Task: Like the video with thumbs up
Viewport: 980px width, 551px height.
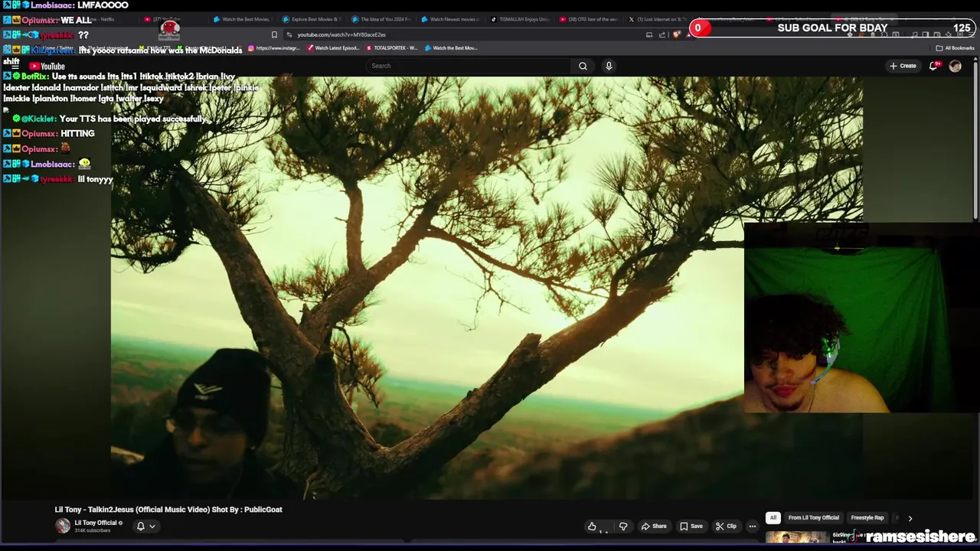Action: (592, 526)
